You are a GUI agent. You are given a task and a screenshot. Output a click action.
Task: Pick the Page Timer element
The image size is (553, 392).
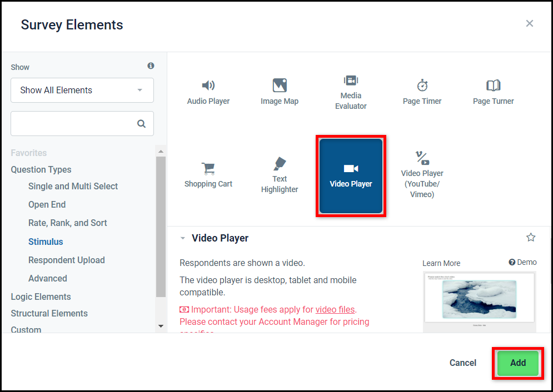pyautogui.click(x=422, y=92)
